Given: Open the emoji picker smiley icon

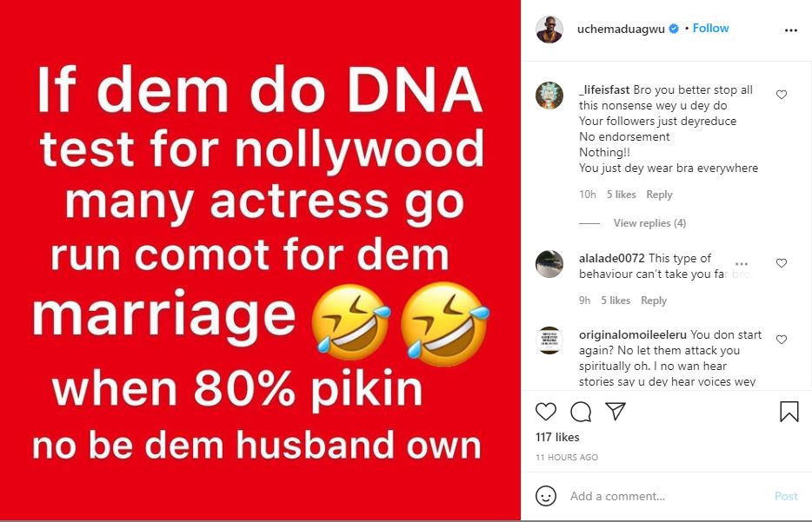Looking at the screenshot, I should tap(546, 496).
